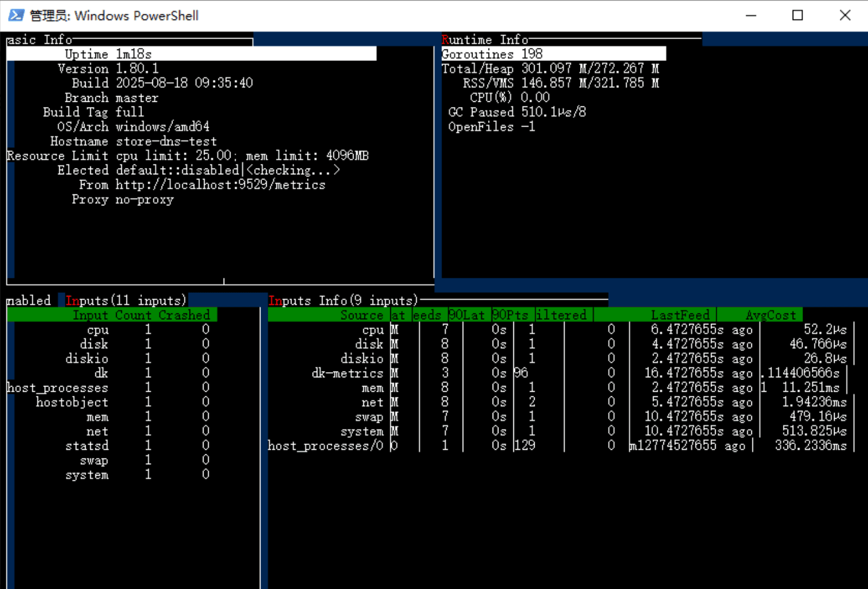Maximize the PowerShell window
868x589 pixels.
coord(797,16)
